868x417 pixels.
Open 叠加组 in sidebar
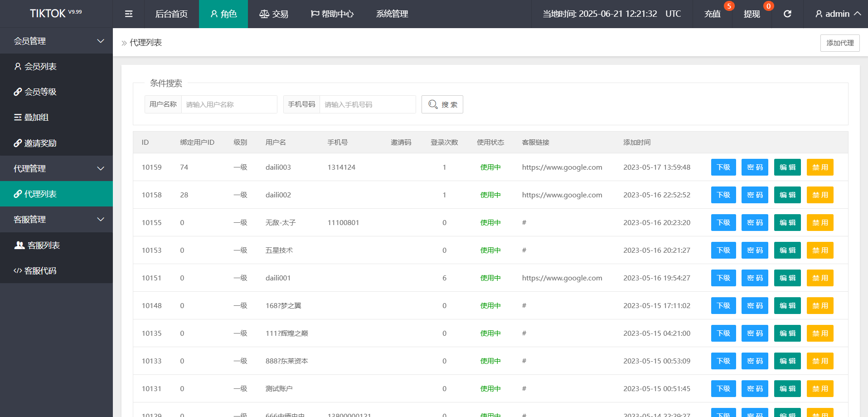pyautogui.click(x=57, y=117)
